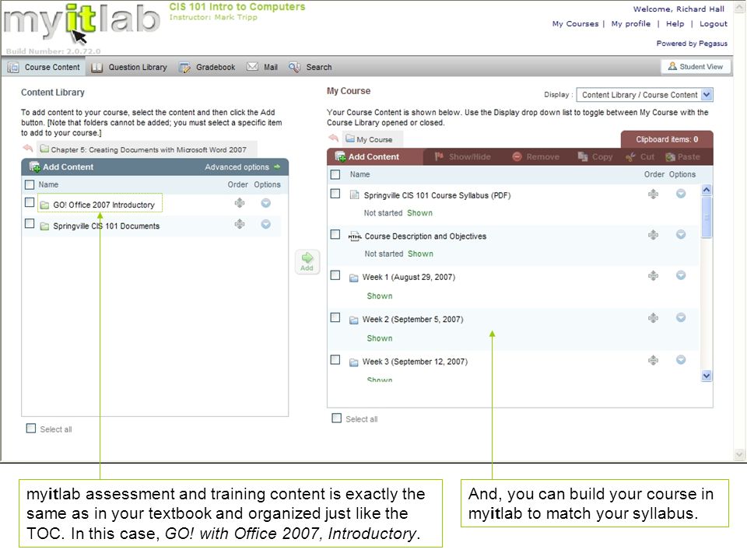This screenshot has height=560, width=747.
Task: Click the Cut toolbar button
Action: click(640, 156)
